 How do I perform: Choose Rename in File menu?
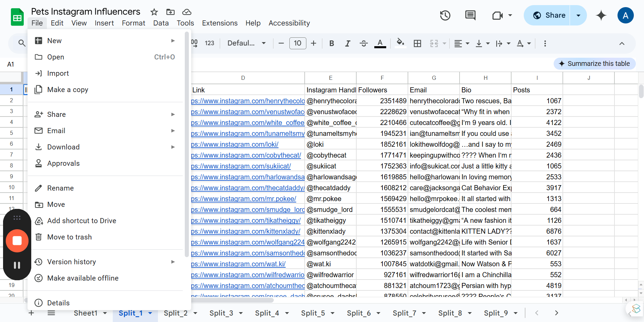[105, 188]
